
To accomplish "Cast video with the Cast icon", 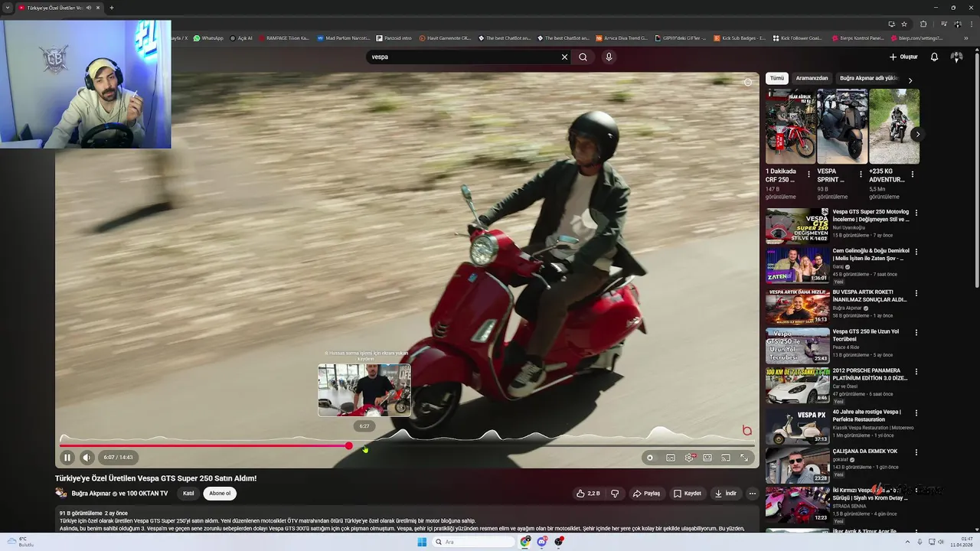I will (726, 458).
